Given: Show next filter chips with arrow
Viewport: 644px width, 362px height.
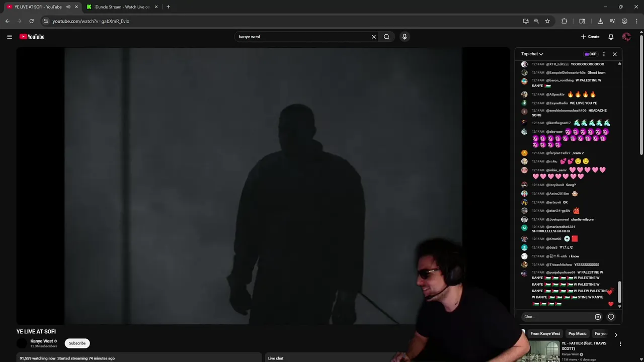Looking at the screenshot, I should [x=616, y=335].
